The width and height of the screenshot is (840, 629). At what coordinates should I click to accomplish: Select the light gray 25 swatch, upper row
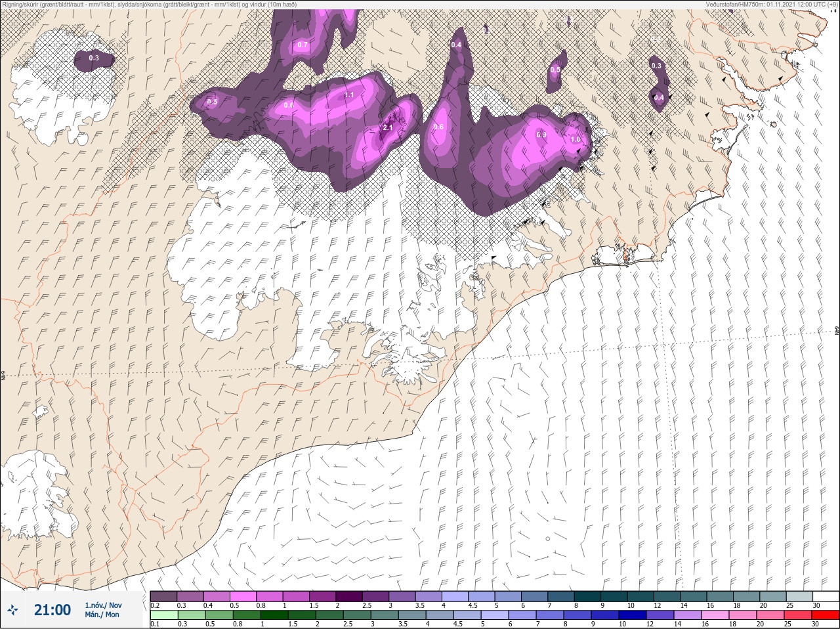tap(799, 596)
